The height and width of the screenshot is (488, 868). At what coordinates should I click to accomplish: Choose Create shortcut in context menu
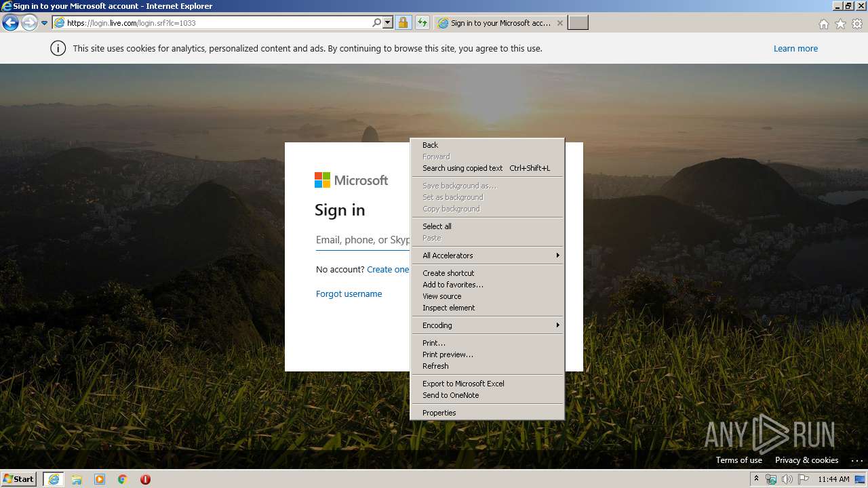point(488,273)
